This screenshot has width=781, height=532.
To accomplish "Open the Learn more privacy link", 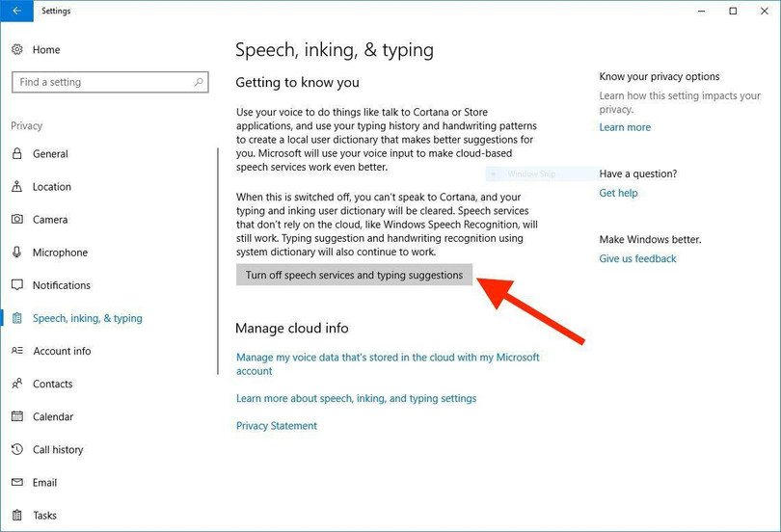I will tap(625, 127).
